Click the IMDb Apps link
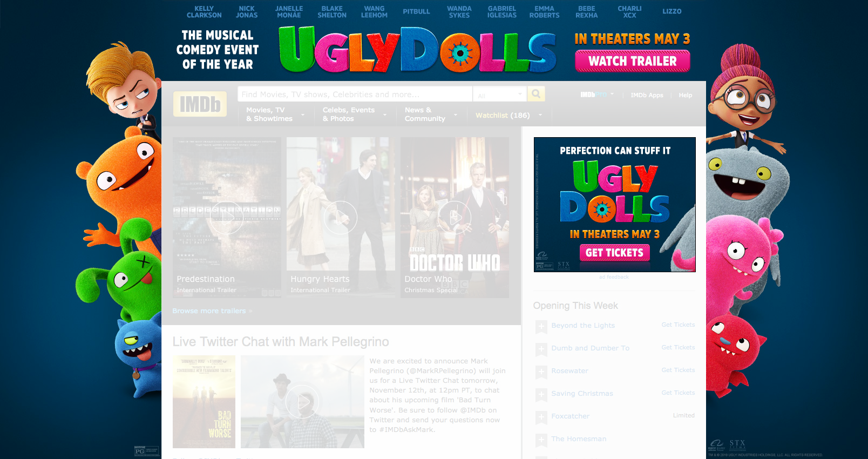 [647, 95]
